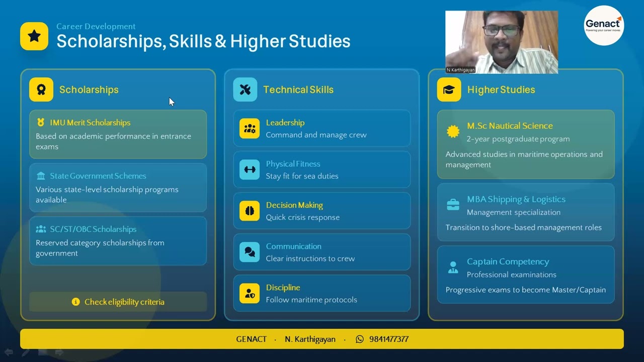The image size is (644, 362).
Task: Click the "Captain Competency" heading
Action: [x=508, y=261]
